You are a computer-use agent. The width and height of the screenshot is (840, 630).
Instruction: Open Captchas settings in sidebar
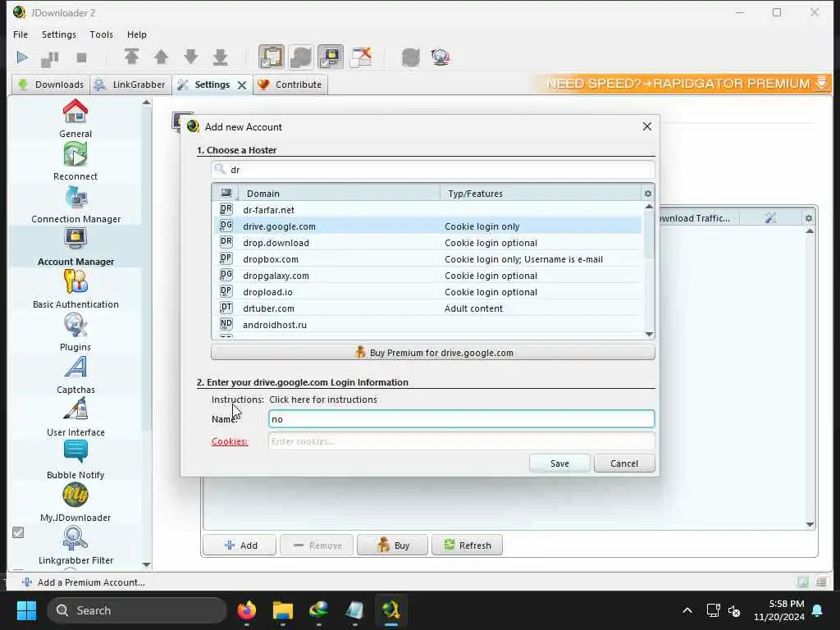(75, 375)
